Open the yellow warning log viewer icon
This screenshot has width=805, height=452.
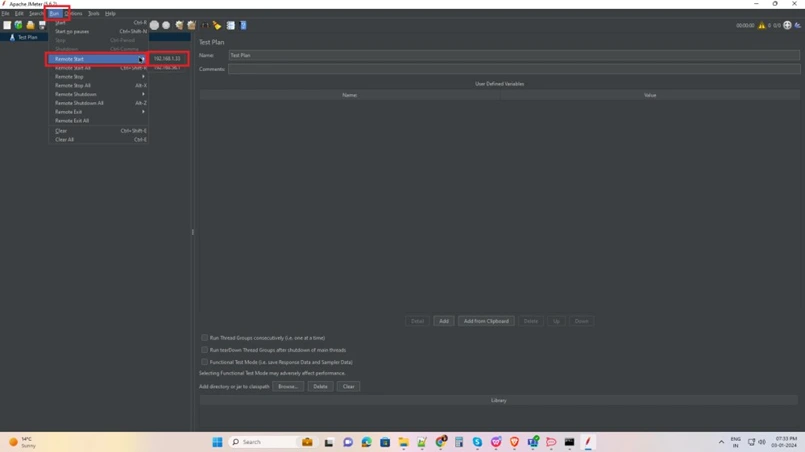761,25
